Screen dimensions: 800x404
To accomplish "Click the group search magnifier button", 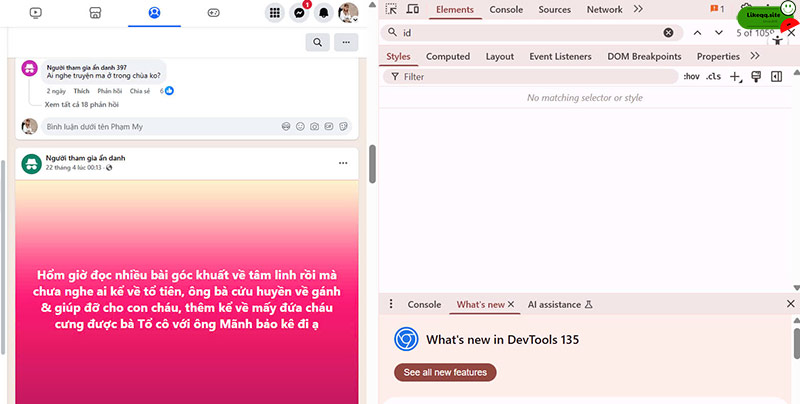I will click(317, 42).
